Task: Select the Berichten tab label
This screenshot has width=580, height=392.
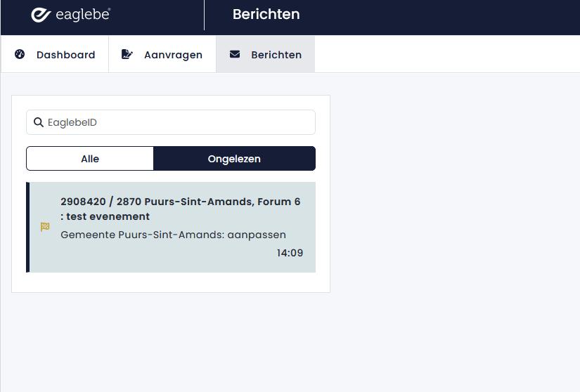Action: pos(276,55)
